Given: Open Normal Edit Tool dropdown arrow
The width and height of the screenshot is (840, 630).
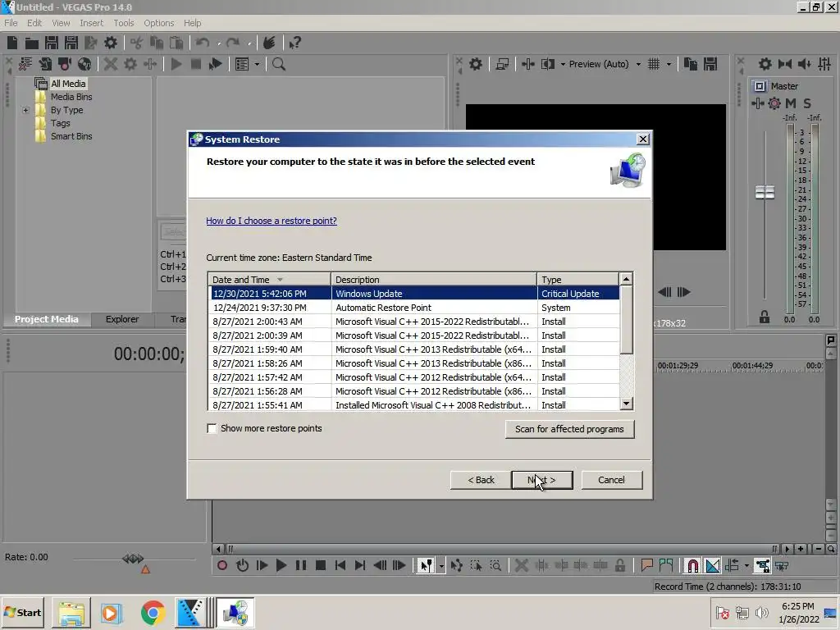Looking at the screenshot, I should [441, 566].
